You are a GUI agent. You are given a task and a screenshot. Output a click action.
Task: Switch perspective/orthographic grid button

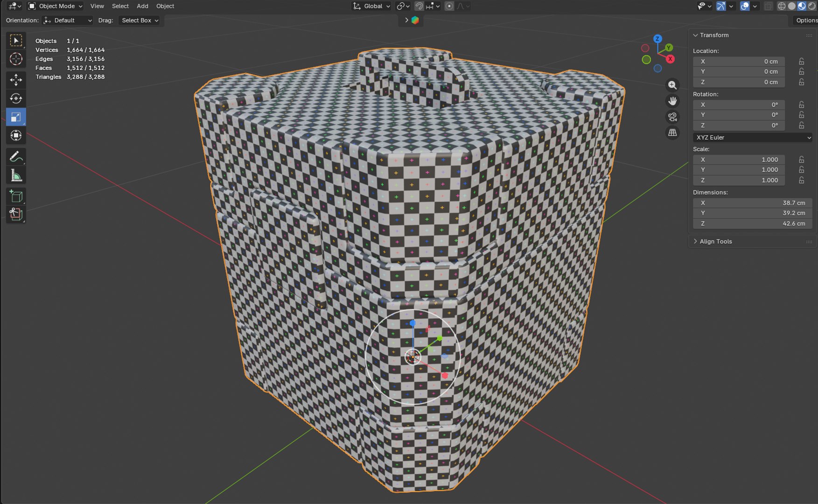[x=672, y=133]
